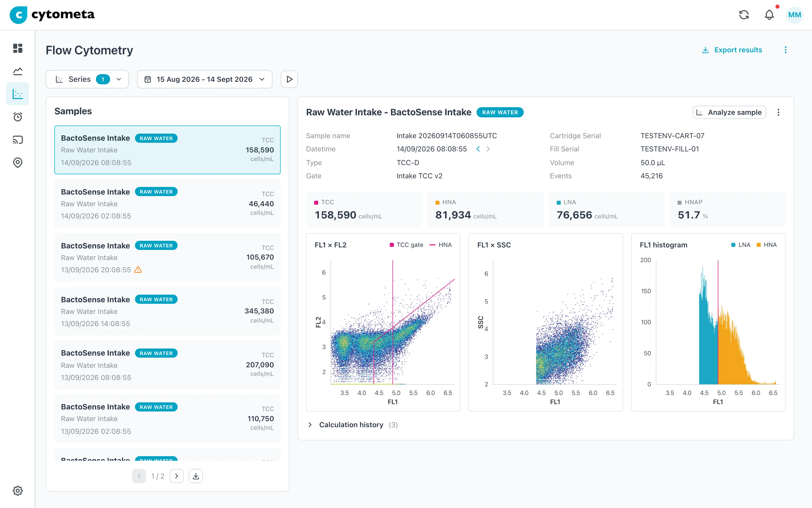Viewport: 812px width, 508px height.
Task: Click fill serial TESTENV-FILL-01
Action: coord(670,149)
